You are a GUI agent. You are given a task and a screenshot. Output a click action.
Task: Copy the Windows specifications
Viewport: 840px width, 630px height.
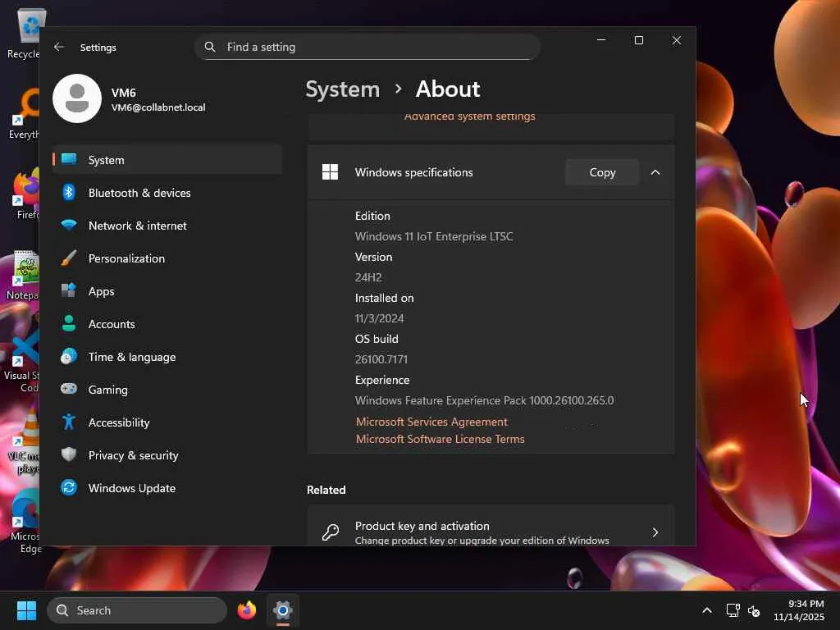pyautogui.click(x=602, y=172)
